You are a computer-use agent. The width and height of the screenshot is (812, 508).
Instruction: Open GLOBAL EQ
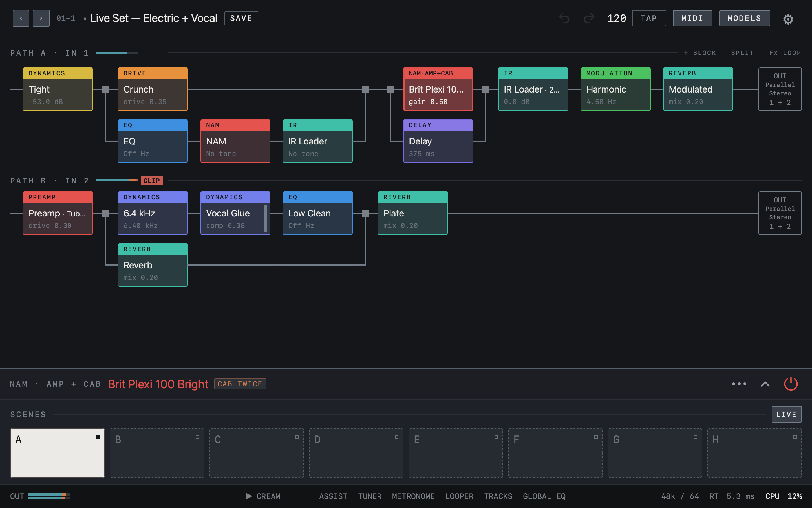(x=544, y=496)
